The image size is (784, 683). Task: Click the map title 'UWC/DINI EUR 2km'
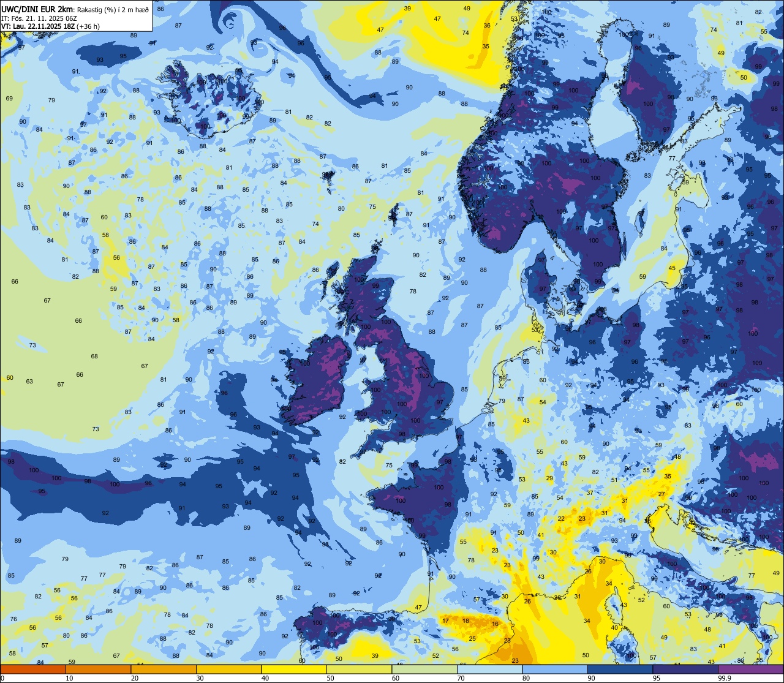[x=37, y=9]
